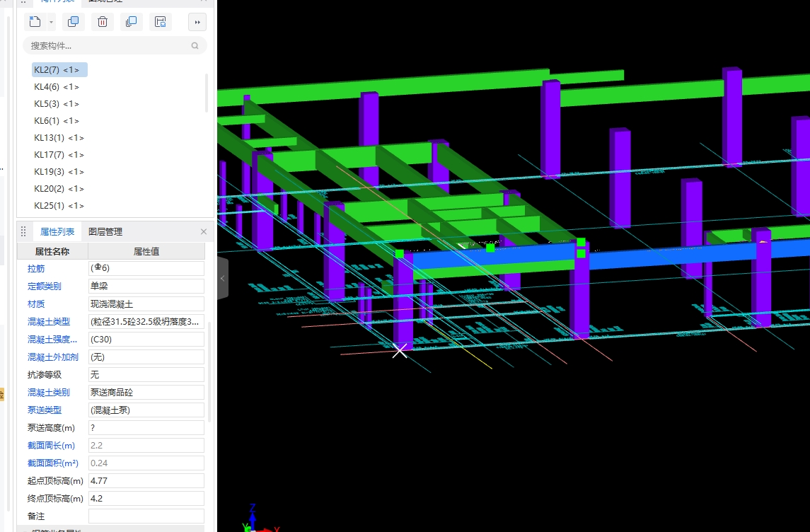Viewport: 810px width, 532px height.
Task: Click the 截面面积(m²) value 0.24
Action: (146, 463)
